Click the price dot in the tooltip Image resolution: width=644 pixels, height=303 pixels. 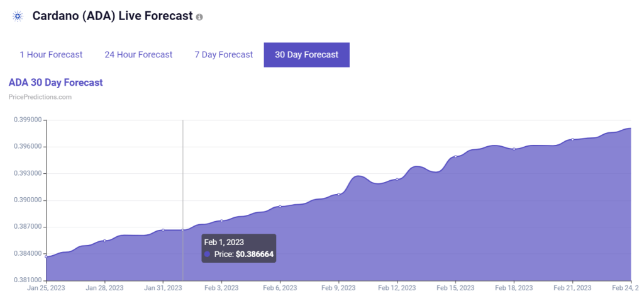208,254
